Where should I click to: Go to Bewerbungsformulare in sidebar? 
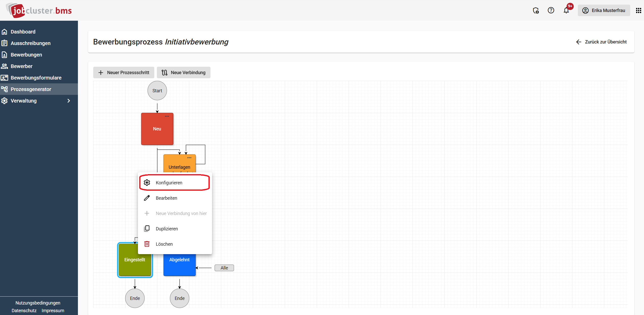point(39,78)
